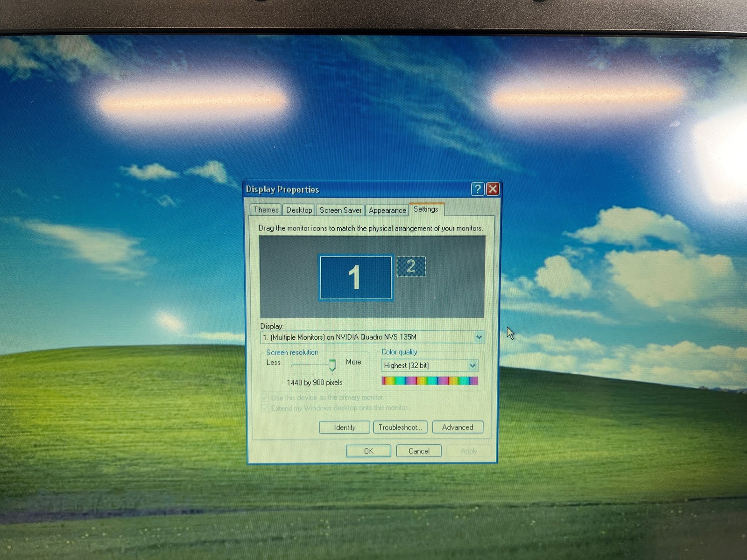Click the disabled Apply button
Viewport: 747px width, 560px height.
point(469,451)
